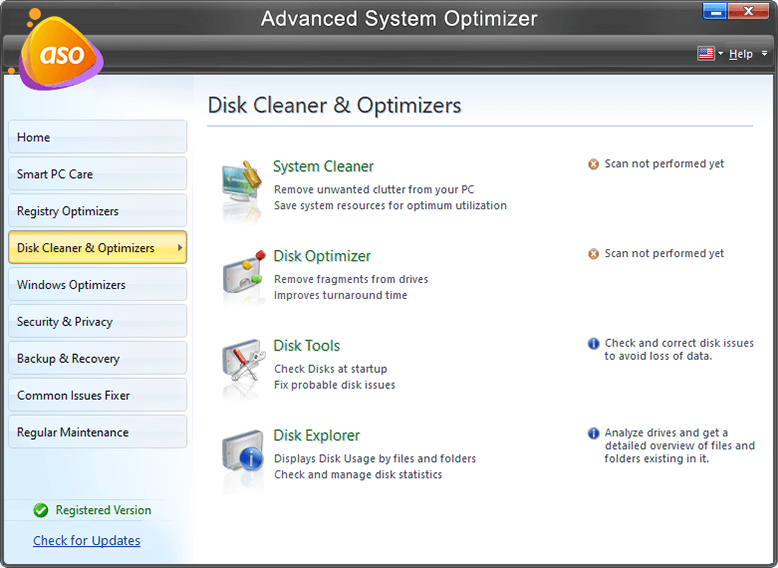Click the US flag language icon
This screenshot has height=568, width=778.
(x=706, y=54)
